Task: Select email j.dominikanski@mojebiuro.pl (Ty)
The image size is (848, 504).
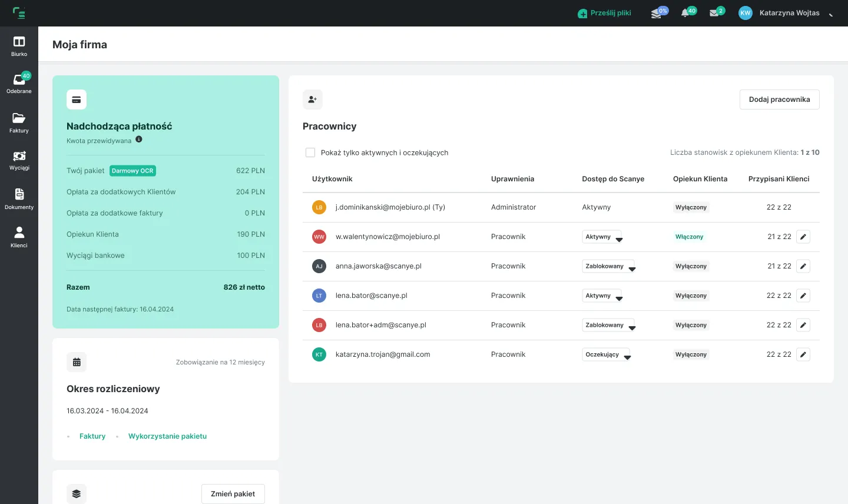Action: (x=390, y=207)
